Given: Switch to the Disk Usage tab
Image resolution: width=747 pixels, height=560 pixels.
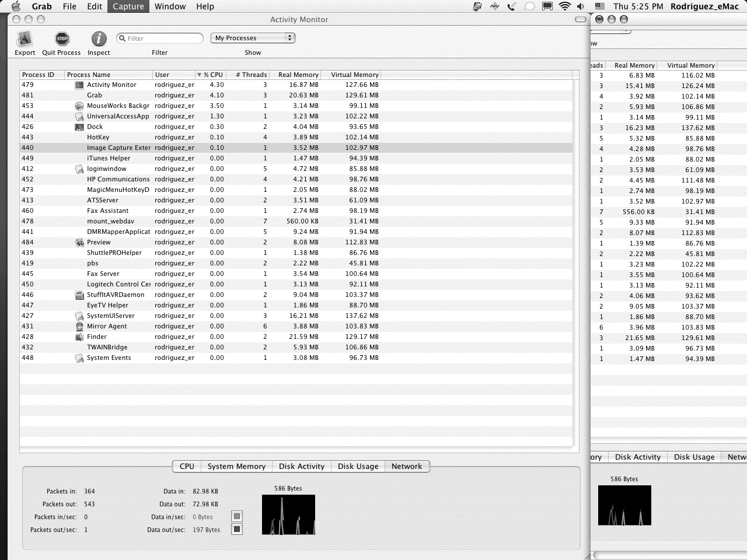Looking at the screenshot, I should pos(358,466).
